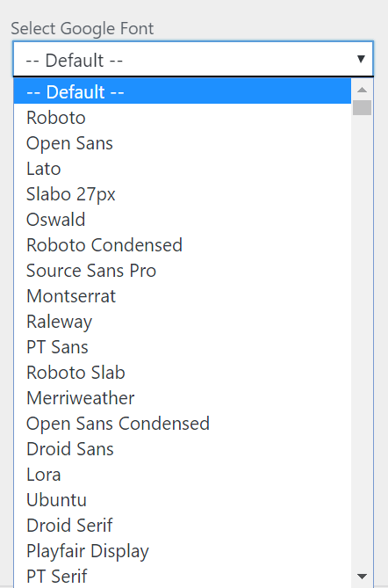Choose Source Sans Pro
Image resolution: width=388 pixels, height=588 pixels.
[183, 271]
